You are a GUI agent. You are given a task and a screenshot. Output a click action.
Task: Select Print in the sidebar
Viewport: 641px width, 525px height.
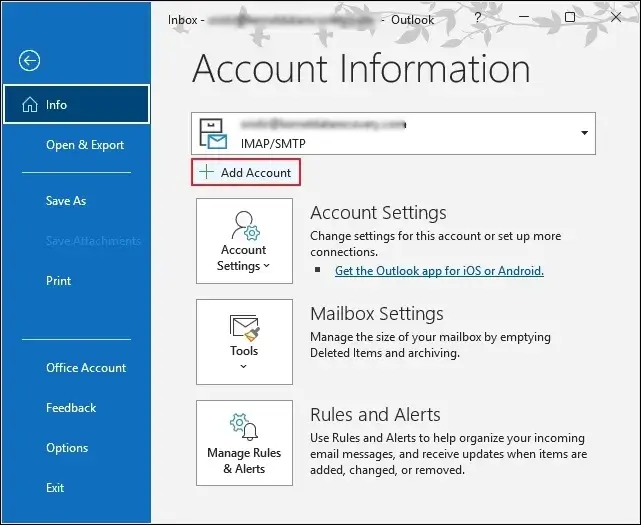58,281
